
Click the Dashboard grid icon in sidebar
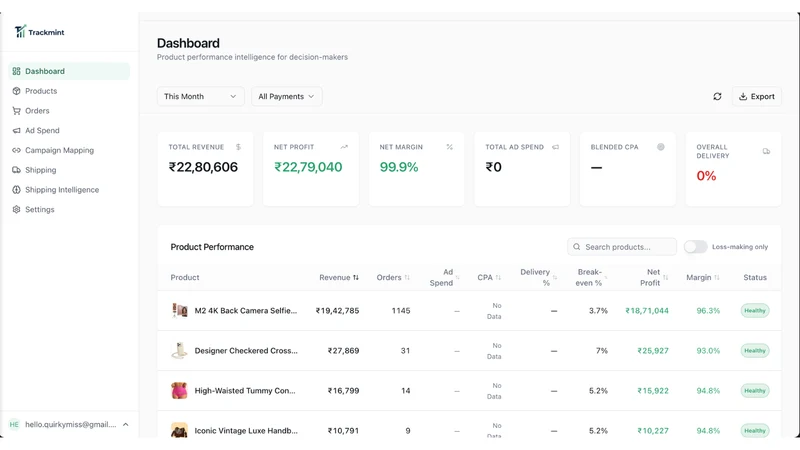tap(16, 71)
